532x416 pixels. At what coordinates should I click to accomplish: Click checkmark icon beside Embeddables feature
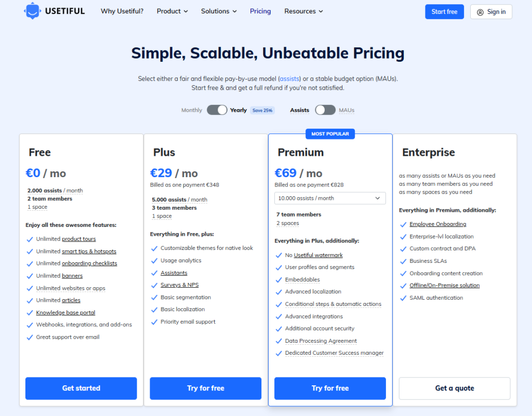(278, 280)
